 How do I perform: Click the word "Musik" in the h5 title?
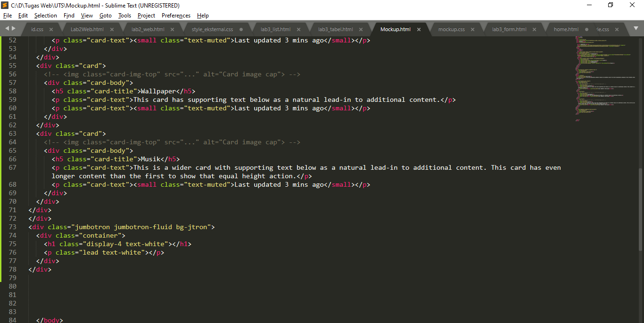pos(151,159)
